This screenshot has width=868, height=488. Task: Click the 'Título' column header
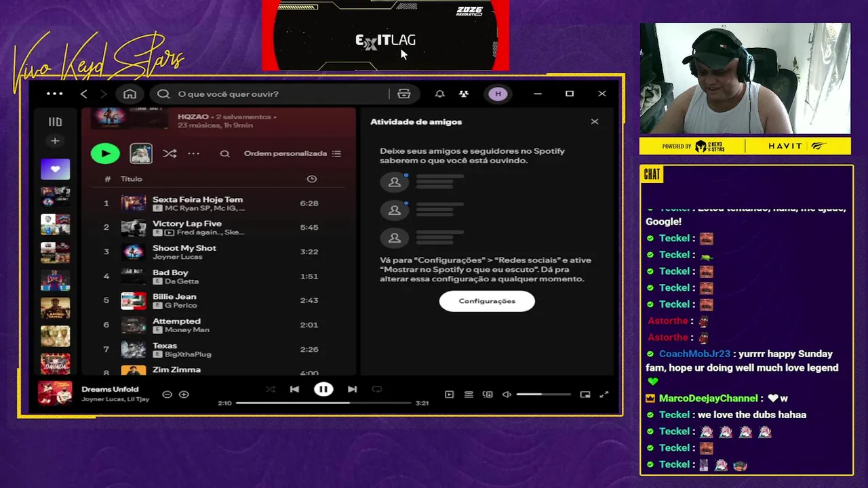click(132, 179)
